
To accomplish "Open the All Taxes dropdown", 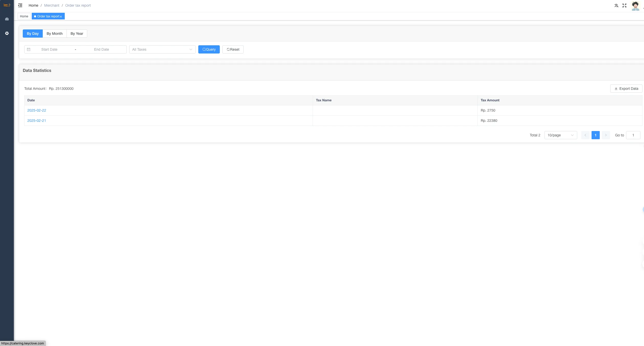I will pyautogui.click(x=162, y=49).
